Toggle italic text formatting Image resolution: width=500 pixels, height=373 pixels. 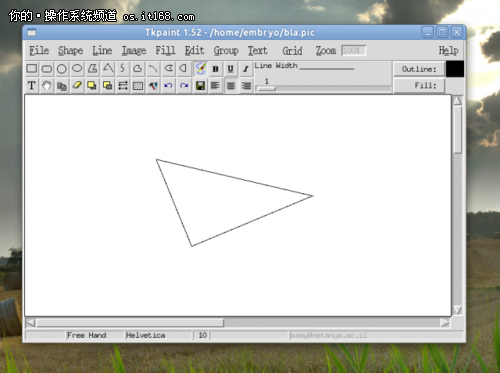pyautogui.click(x=246, y=69)
